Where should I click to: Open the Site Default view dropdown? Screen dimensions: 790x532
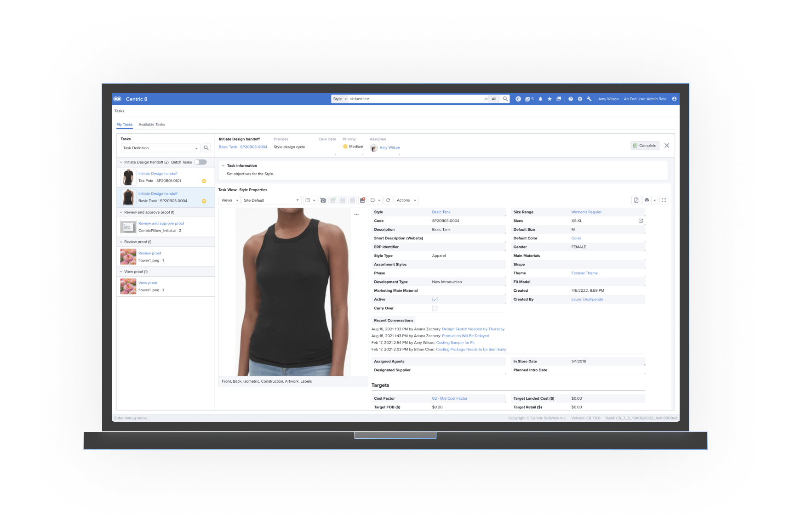point(271,200)
